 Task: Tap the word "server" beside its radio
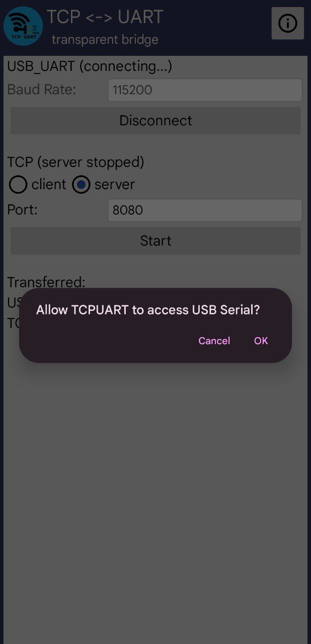coord(115,185)
